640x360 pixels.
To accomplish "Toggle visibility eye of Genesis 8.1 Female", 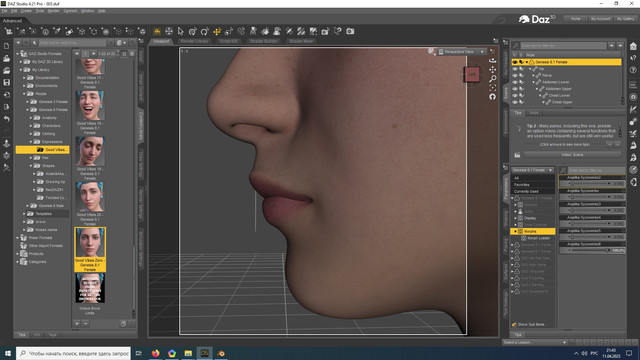I will coord(515,62).
